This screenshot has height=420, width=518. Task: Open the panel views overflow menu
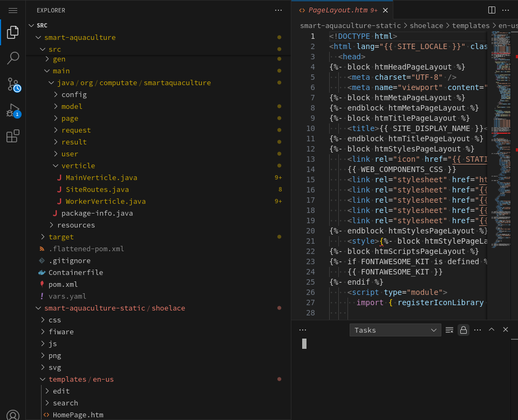pos(302,330)
